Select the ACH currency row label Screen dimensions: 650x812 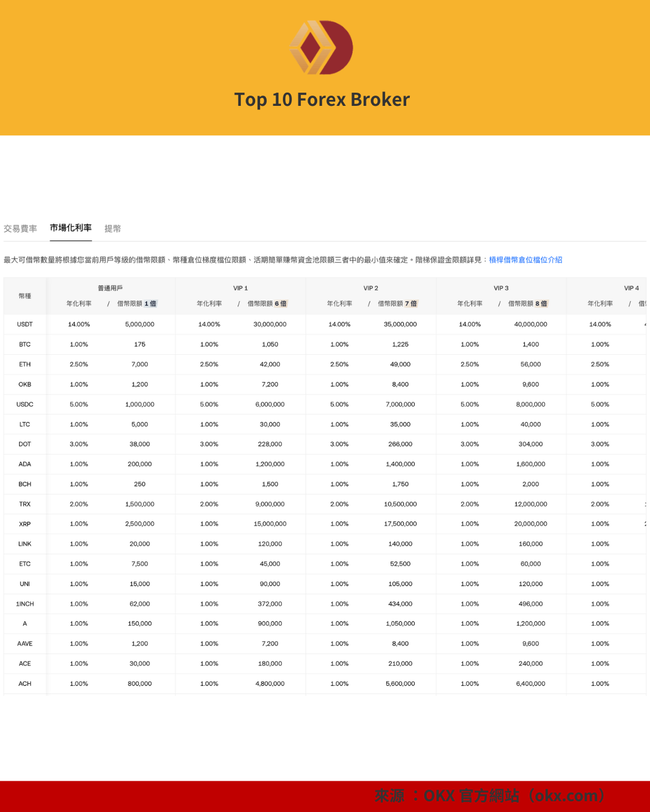coord(25,684)
